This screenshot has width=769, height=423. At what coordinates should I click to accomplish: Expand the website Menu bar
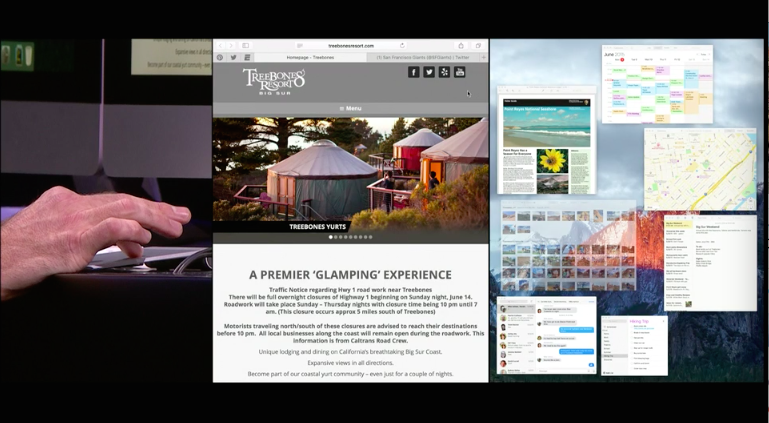pyautogui.click(x=351, y=108)
